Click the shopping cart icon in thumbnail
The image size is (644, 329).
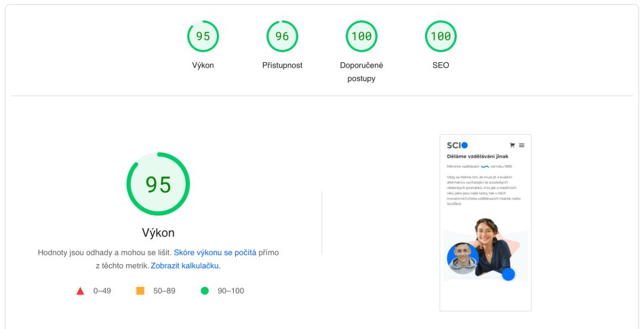pos(512,145)
